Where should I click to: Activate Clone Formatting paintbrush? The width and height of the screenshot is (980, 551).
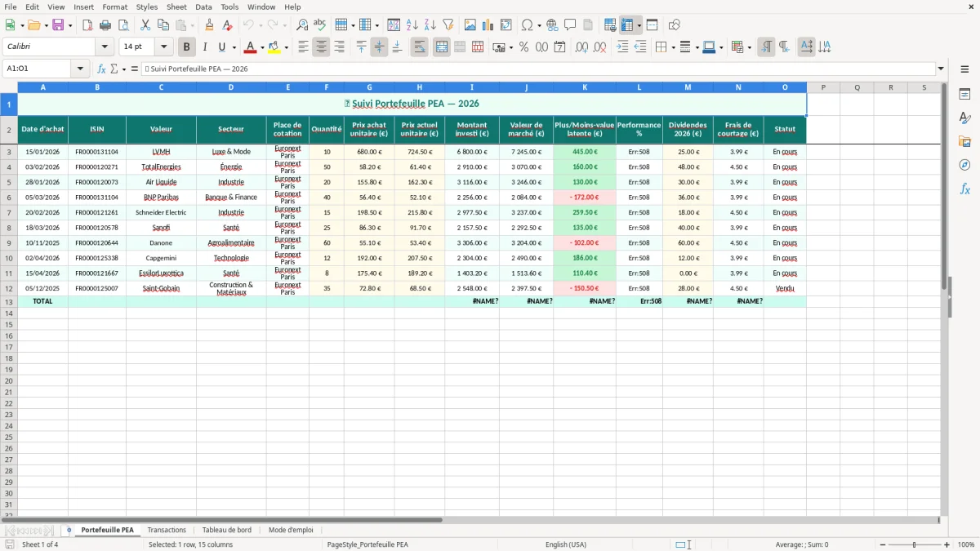tap(210, 25)
